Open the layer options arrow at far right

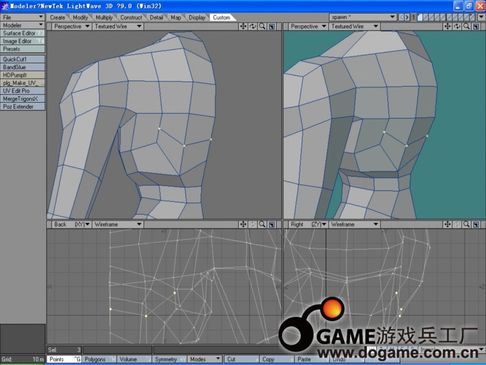click(x=481, y=17)
